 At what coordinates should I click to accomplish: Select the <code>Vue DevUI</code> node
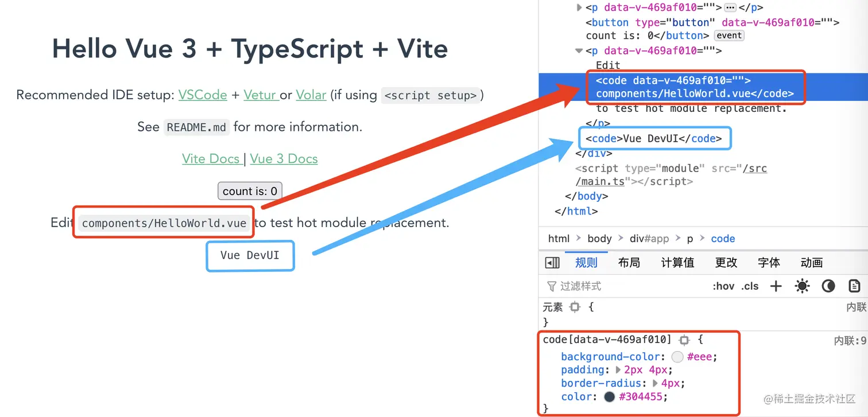click(653, 139)
